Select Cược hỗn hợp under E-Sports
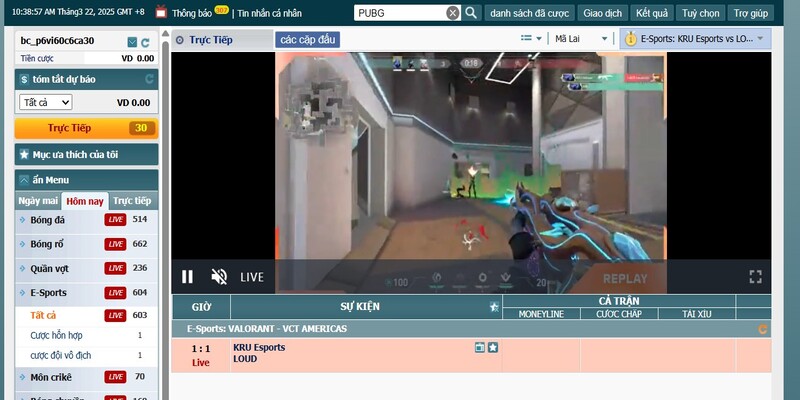 [x=56, y=335]
